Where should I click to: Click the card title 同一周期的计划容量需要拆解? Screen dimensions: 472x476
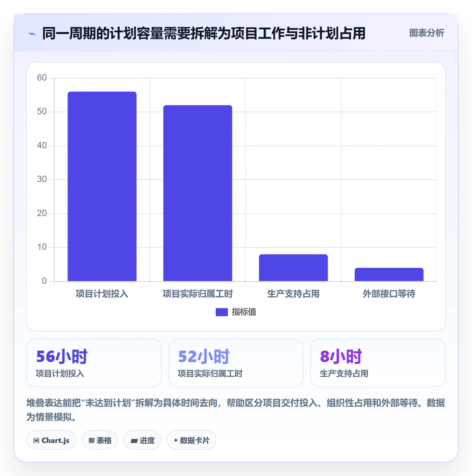click(204, 33)
